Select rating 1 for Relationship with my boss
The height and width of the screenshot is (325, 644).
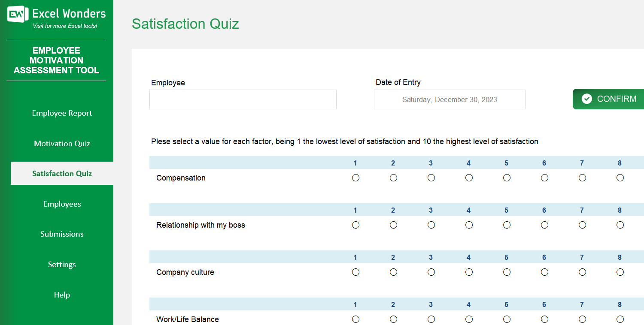coord(355,225)
